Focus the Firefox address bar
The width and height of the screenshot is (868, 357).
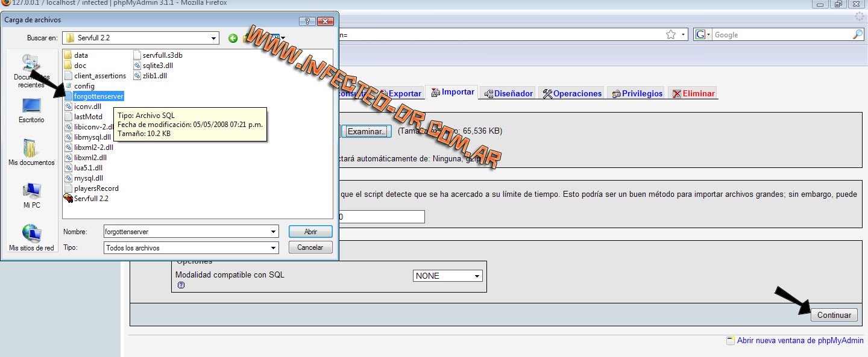pyautogui.click(x=500, y=35)
